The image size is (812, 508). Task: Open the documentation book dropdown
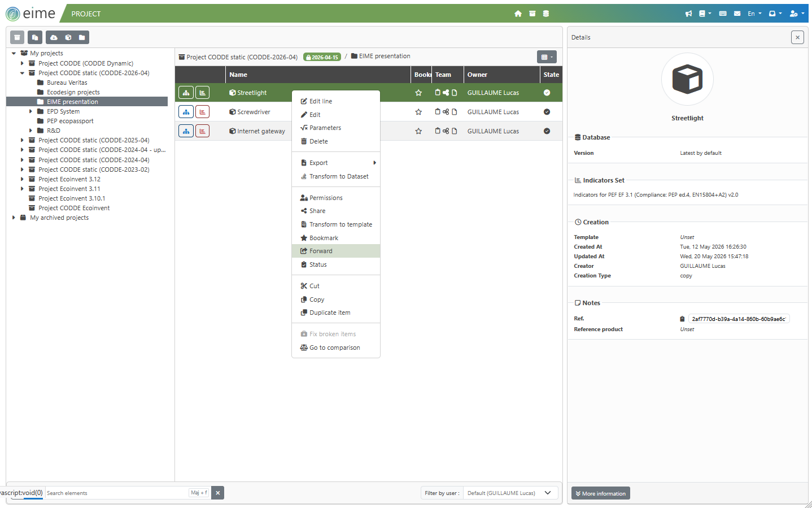coord(705,14)
